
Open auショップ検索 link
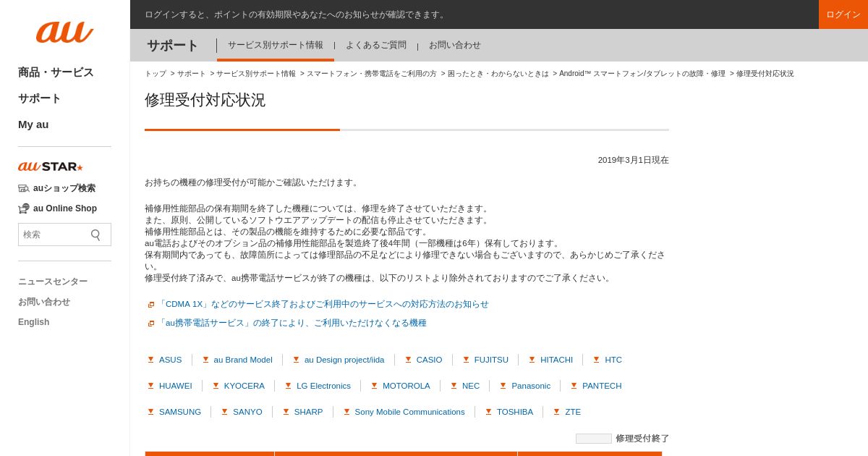[64, 188]
